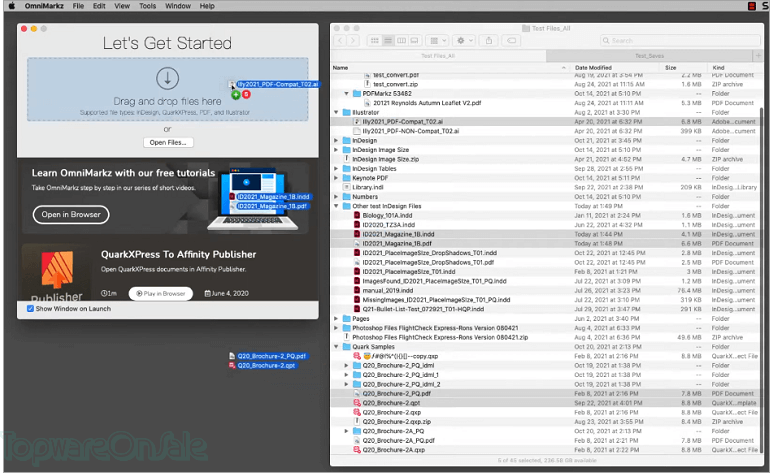The width and height of the screenshot is (770, 473).
Task: Click the circled download arrow in drop zone
Action: (x=167, y=78)
